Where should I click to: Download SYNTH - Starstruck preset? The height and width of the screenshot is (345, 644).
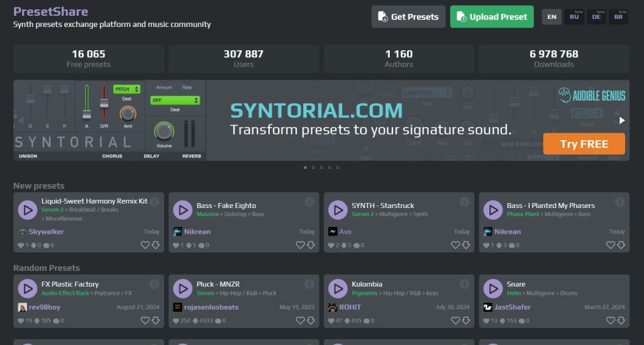coord(466,245)
